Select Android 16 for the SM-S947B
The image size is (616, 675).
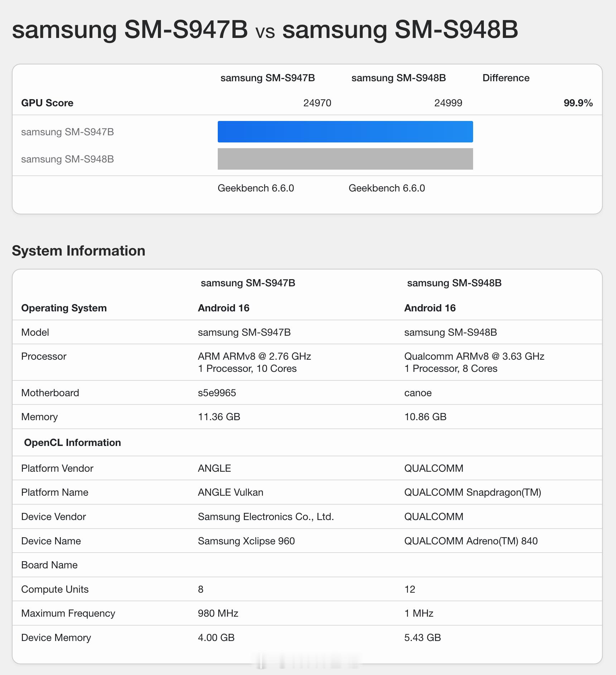(223, 308)
